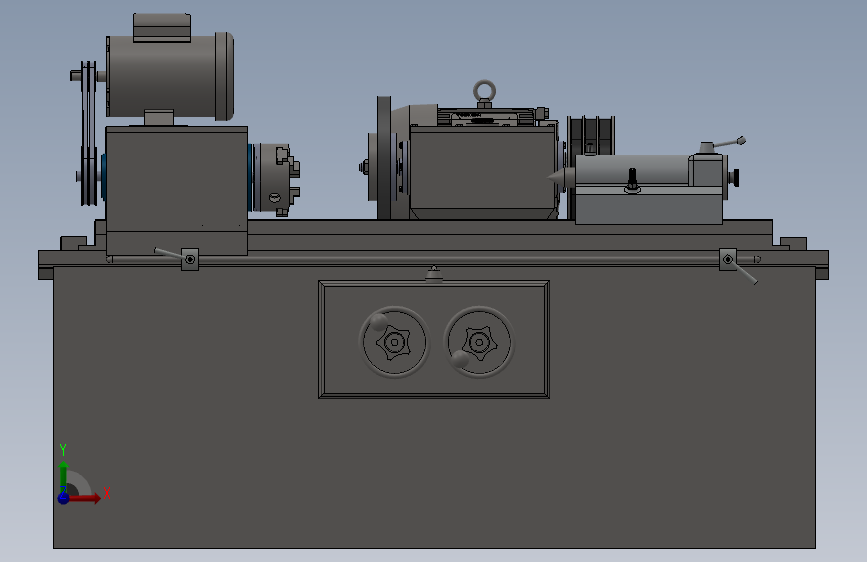Select the left handwheel's crank knob
This screenshot has width=867, height=562.
379,322
